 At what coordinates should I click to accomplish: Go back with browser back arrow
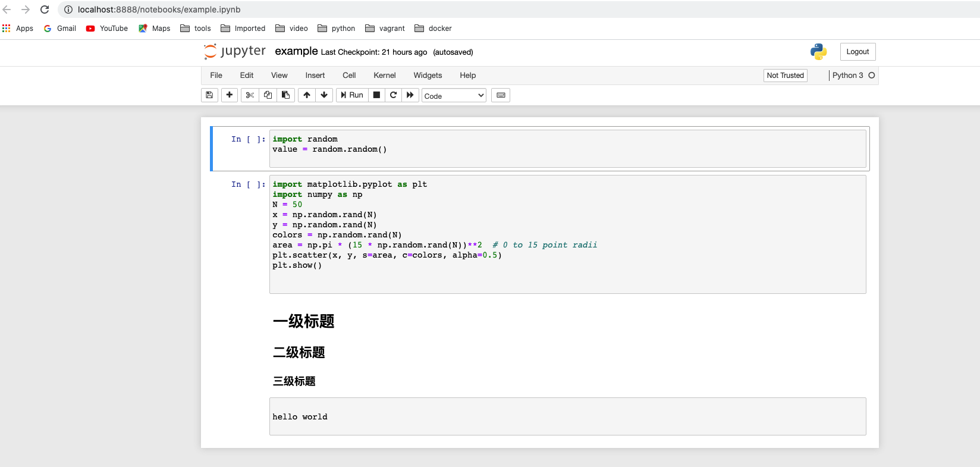(7, 10)
